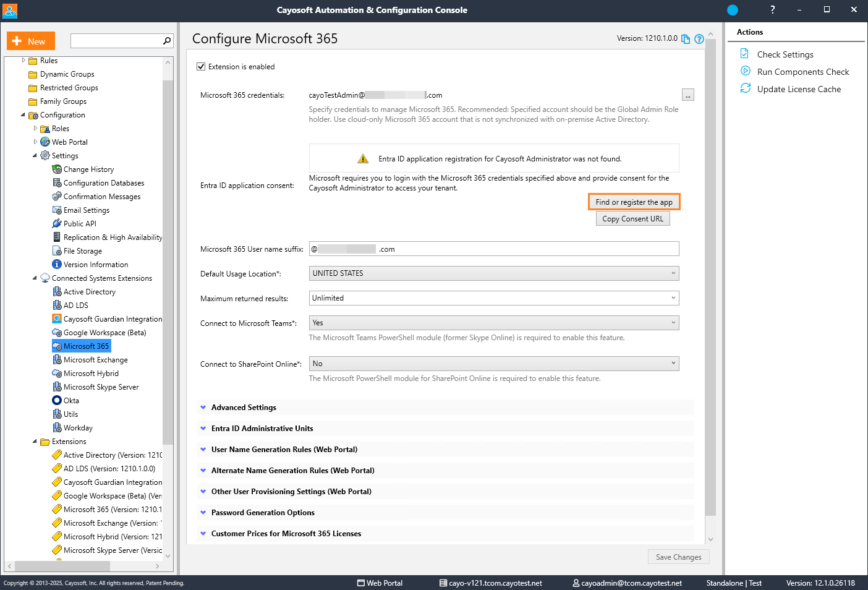Expand the Roles tree node arrow
Viewport: 868px width, 590px height.
tap(35, 128)
